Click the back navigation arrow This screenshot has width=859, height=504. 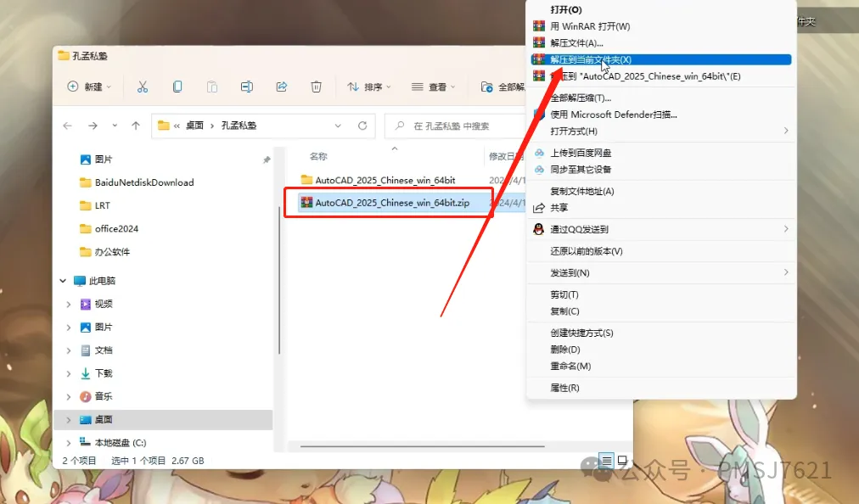[67, 126]
